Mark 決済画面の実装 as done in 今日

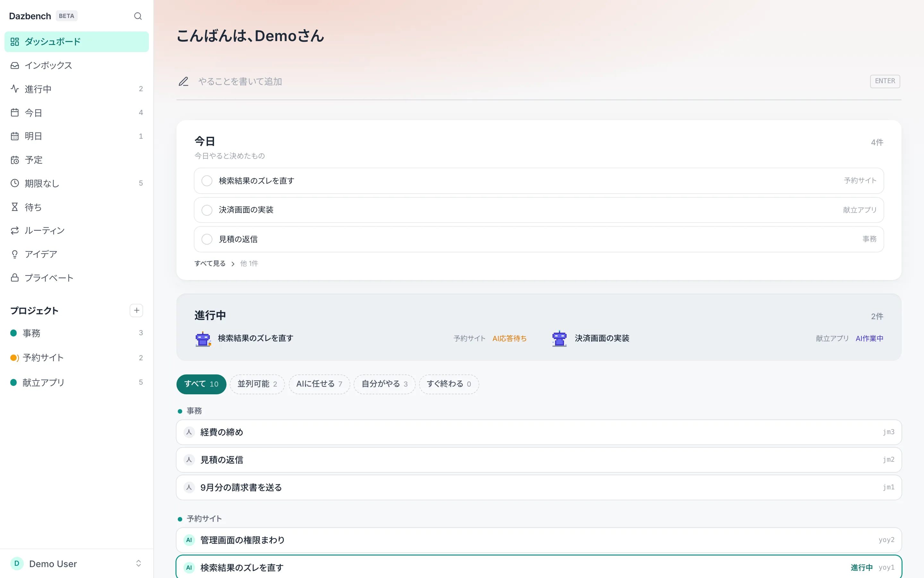coord(207,210)
